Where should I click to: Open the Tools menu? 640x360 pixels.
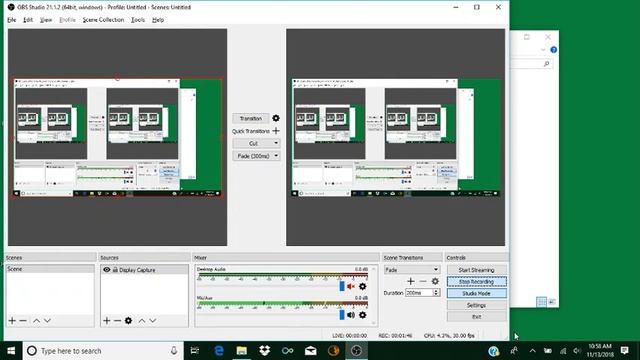(138, 20)
